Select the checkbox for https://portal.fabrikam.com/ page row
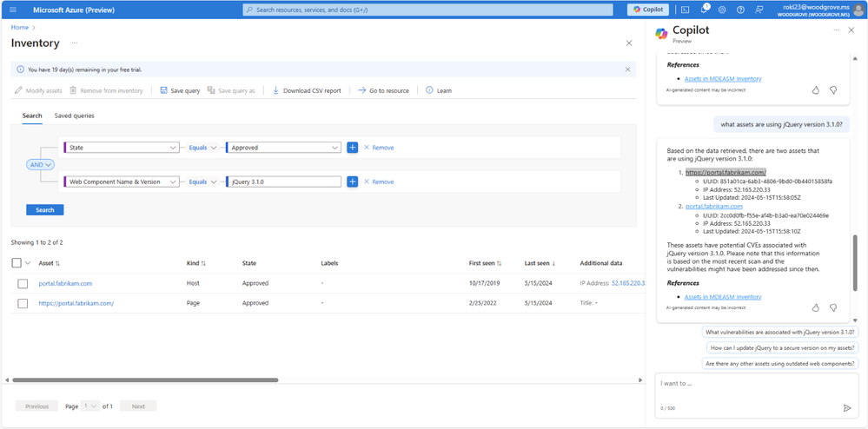 click(x=23, y=303)
